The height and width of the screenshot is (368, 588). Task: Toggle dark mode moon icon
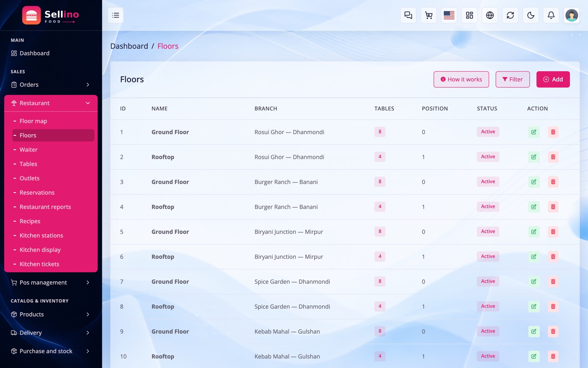[531, 15]
